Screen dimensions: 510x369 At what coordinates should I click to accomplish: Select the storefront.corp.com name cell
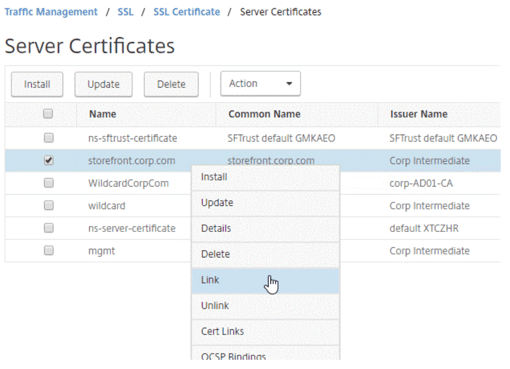(x=131, y=161)
